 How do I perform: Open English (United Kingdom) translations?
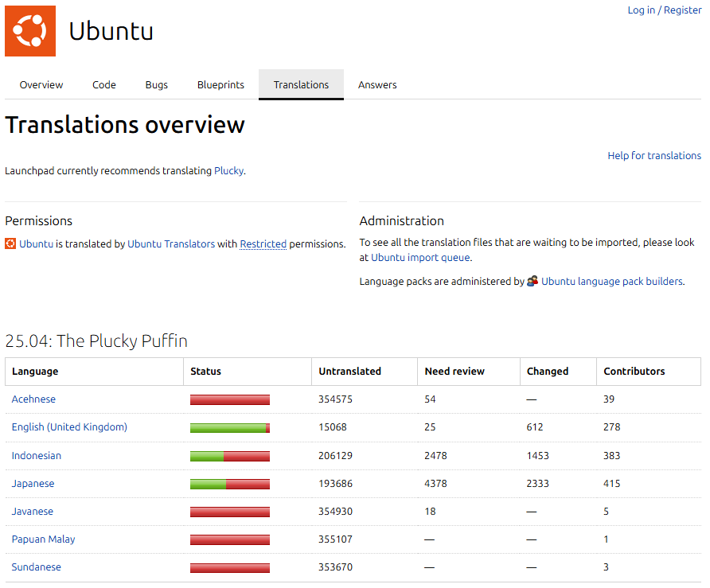click(x=69, y=426)
